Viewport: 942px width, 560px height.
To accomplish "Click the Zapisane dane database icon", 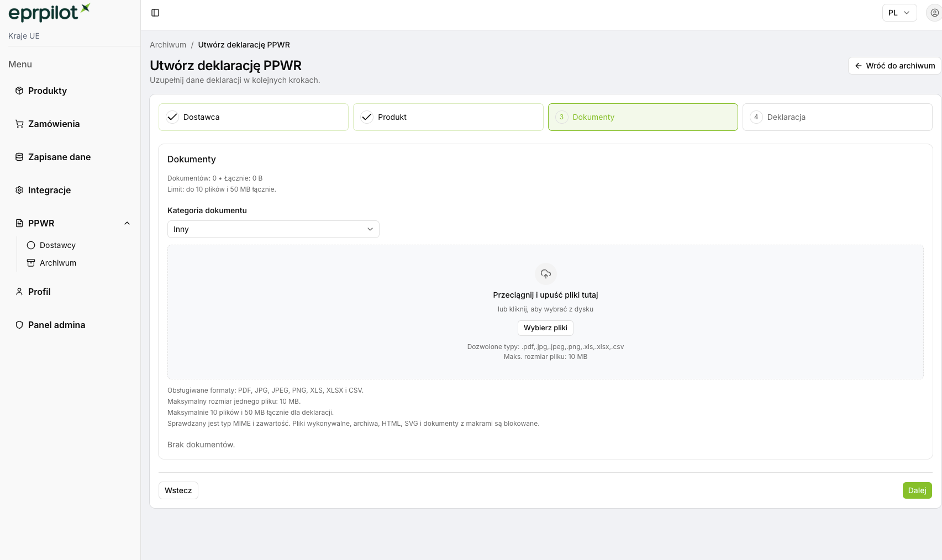I will pos(19,157).
